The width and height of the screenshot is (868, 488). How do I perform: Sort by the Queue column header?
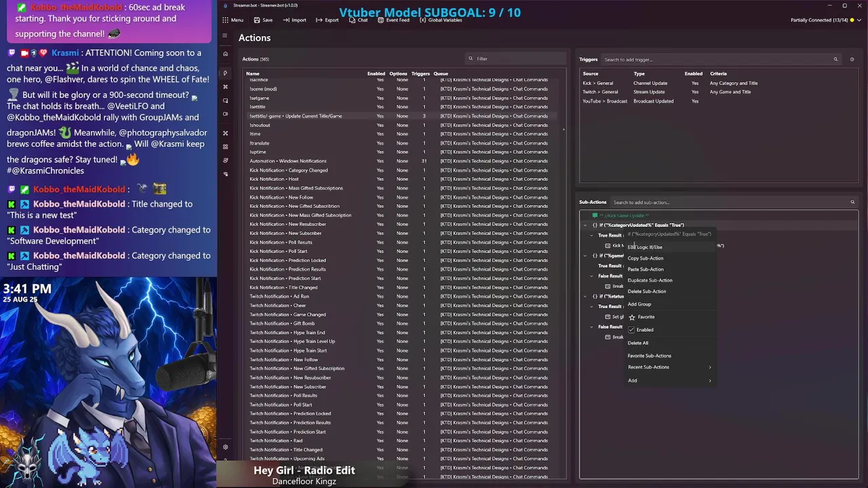(x=441, y=73)
